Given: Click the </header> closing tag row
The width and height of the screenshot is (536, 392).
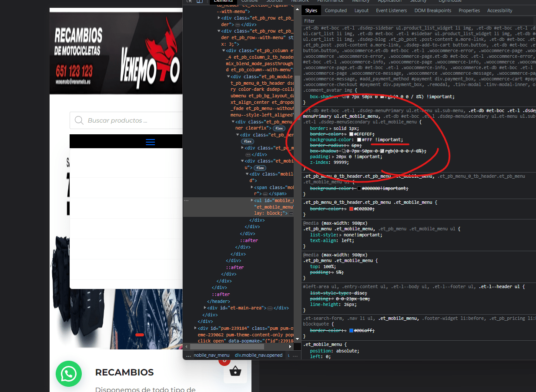Looking at the screenshot, I should [218, 301].
